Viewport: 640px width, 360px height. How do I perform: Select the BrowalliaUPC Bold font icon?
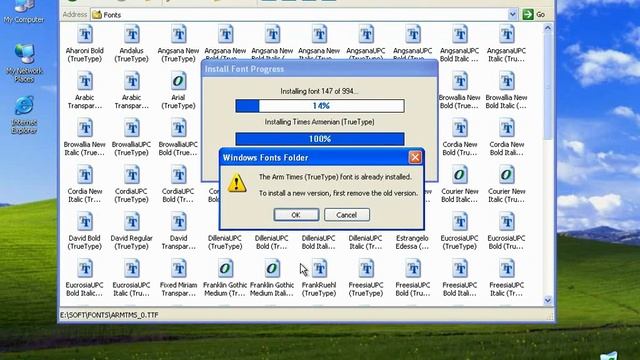click(x=178, y=128)
